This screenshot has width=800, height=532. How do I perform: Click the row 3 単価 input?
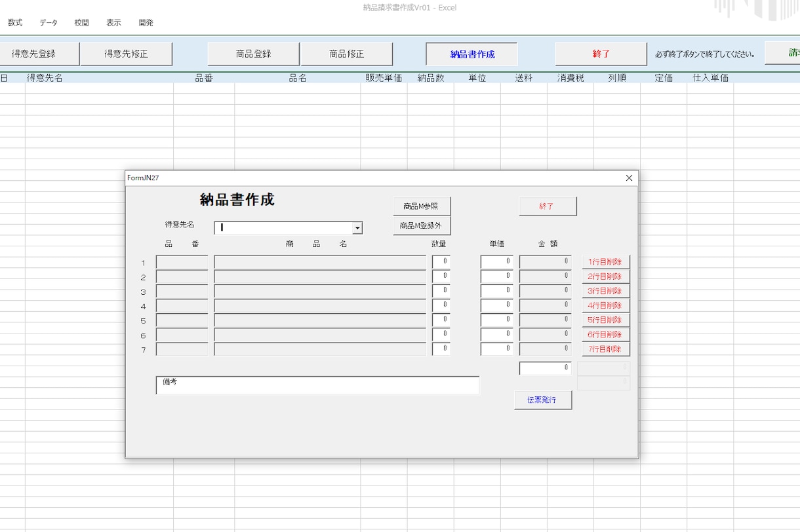point(497,291)
